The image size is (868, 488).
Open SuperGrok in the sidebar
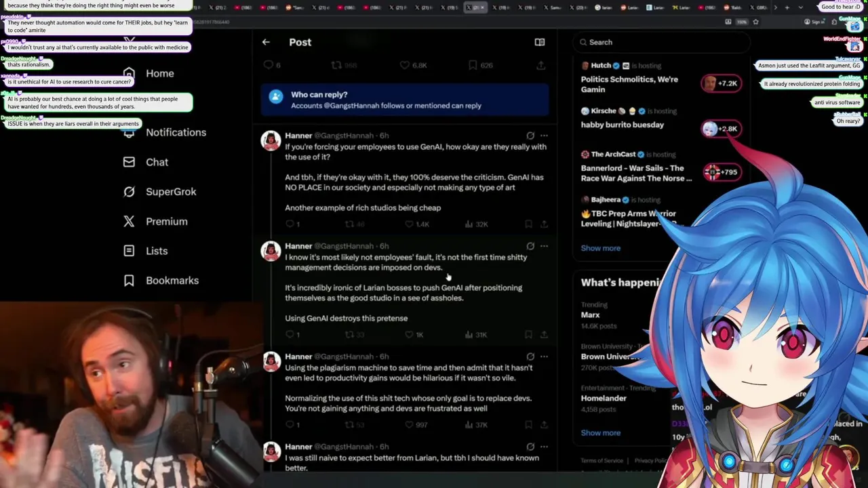159,192
